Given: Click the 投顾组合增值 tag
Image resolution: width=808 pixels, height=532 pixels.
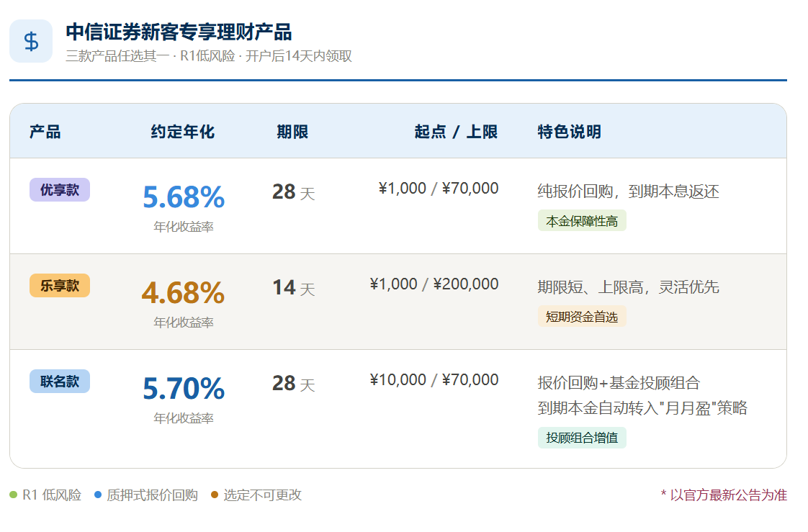Looking at the screenshot, I should click(582, 438).
